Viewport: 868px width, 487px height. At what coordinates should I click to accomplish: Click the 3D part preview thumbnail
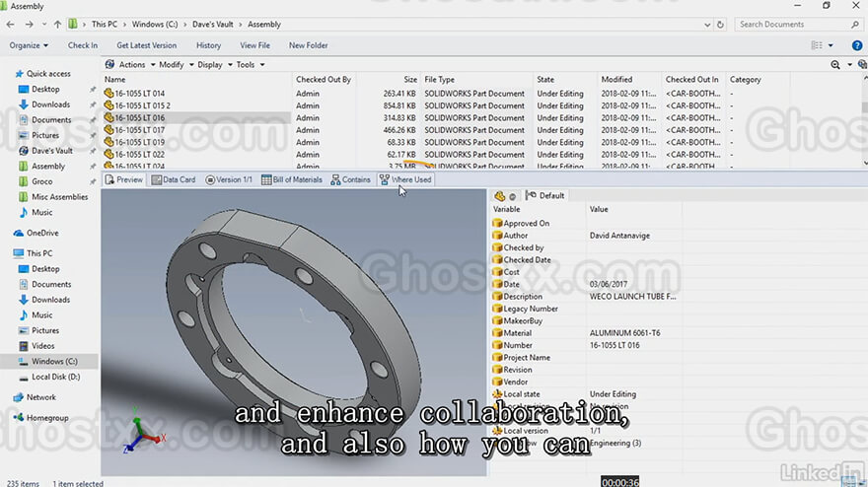point(294,332)
